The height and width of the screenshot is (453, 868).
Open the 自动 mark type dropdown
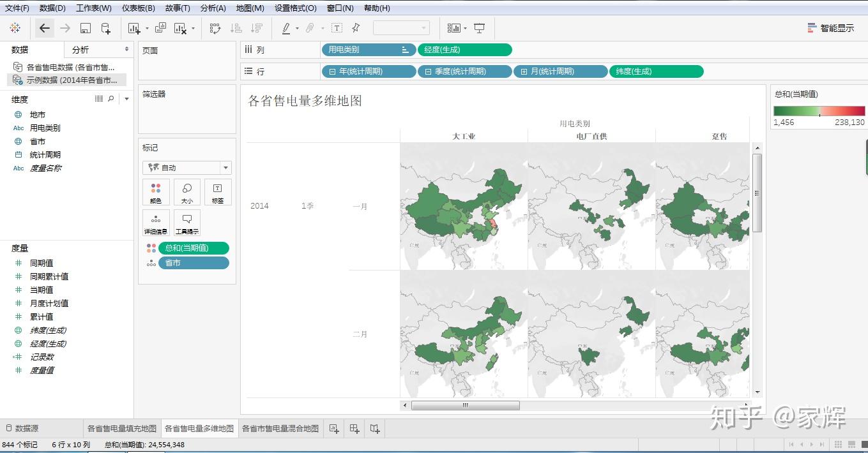click(224, 167)
